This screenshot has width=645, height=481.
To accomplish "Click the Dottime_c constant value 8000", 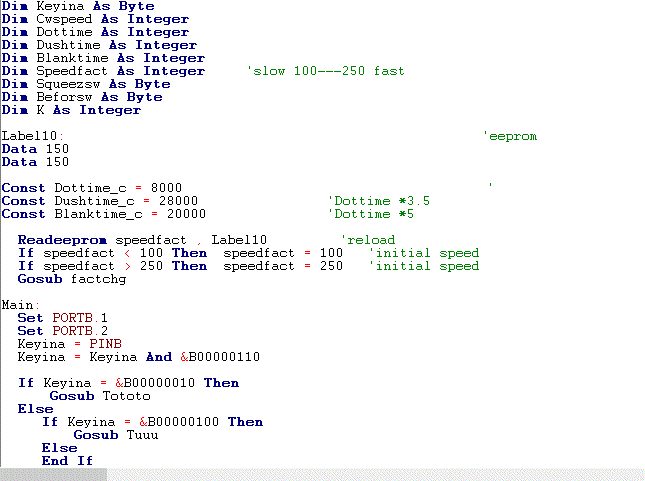I will click(166, 188).
